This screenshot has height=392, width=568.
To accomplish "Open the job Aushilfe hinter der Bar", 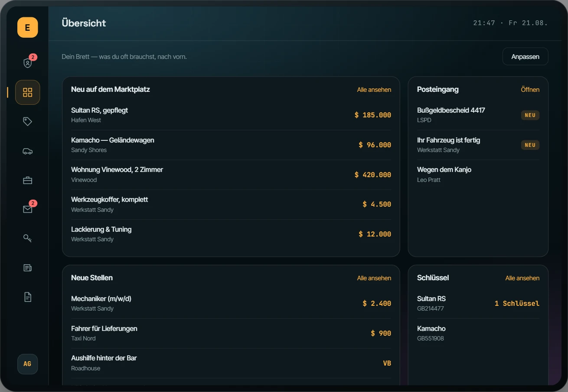I will tap(231, 363).
